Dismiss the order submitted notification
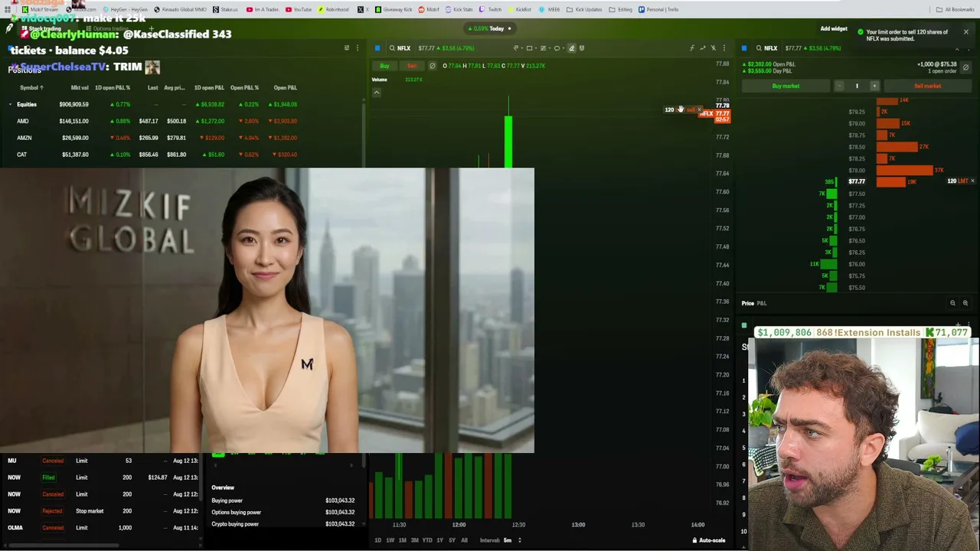Viewport: 980px width, 551px height. click(x=965, y=32)
